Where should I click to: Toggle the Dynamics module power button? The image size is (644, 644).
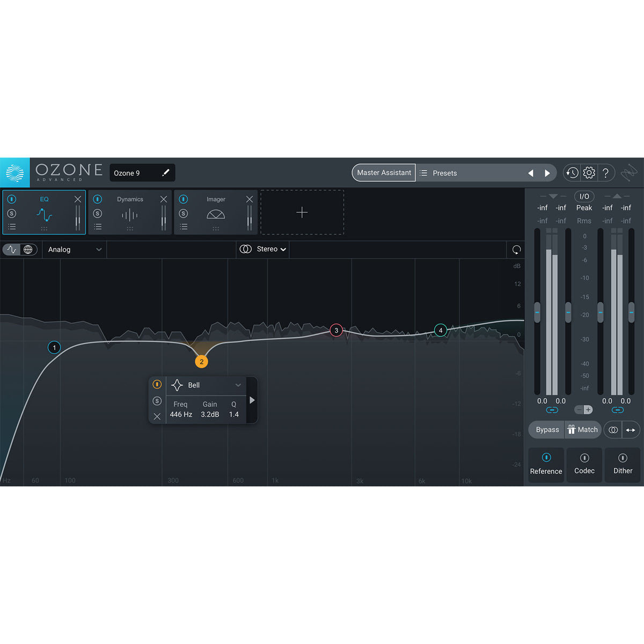(98, 199)
